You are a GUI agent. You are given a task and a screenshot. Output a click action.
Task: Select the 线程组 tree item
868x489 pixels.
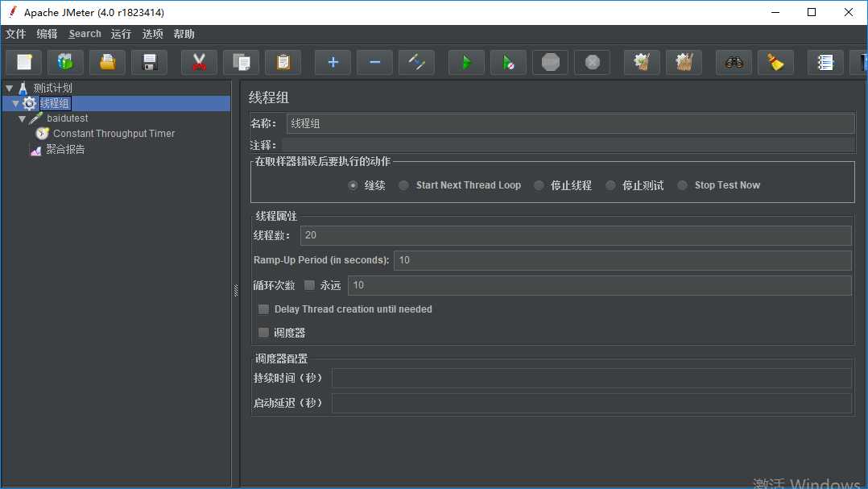[x=55, y=104]
